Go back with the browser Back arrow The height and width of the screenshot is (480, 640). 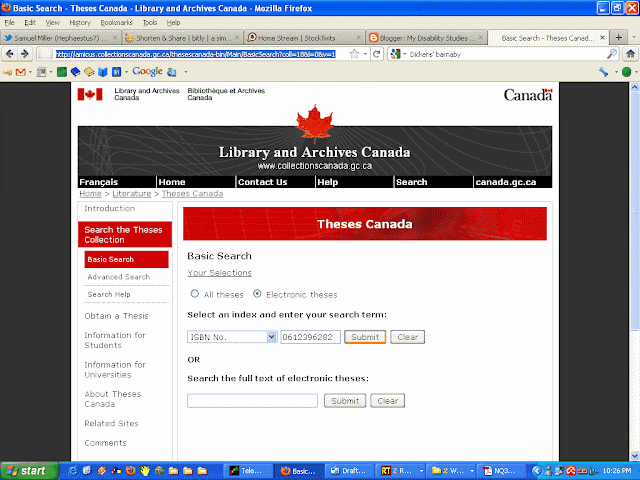tap(10, 54)
